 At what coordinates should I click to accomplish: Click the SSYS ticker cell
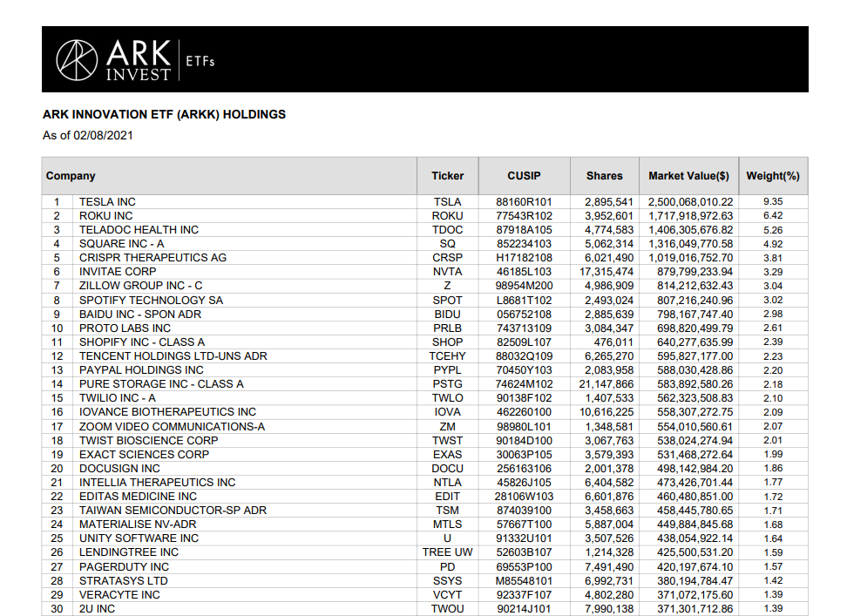tap(447, 581)
